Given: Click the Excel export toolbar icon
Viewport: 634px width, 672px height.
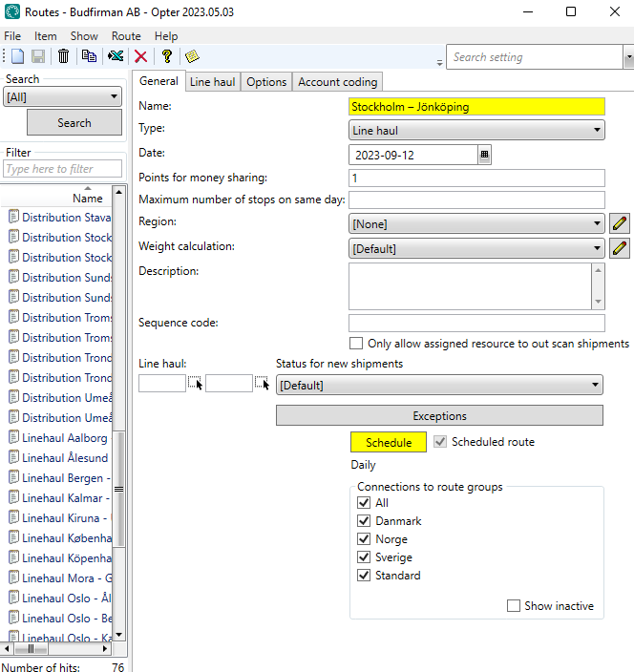Looking at the screenshot, I should pyautogui.click(x=116, y=56).
